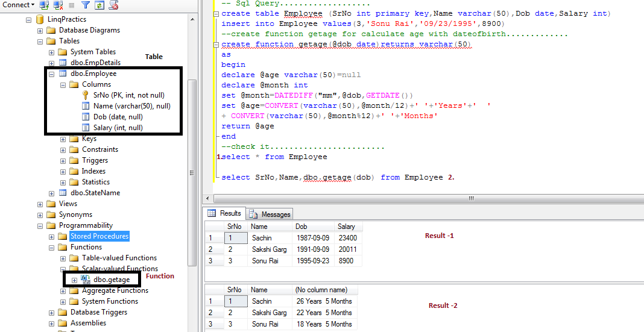Click the script icon with red cross
Viewport: 644px width, 332px height.
pos(113,5)
